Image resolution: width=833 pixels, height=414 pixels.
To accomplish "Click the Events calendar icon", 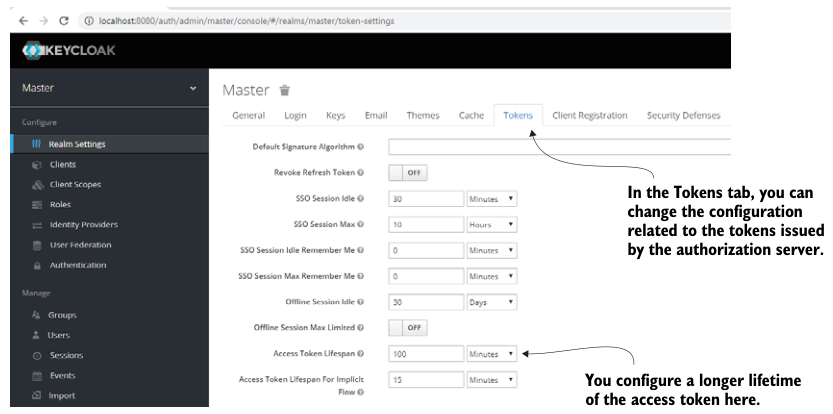I will [37, 376].
